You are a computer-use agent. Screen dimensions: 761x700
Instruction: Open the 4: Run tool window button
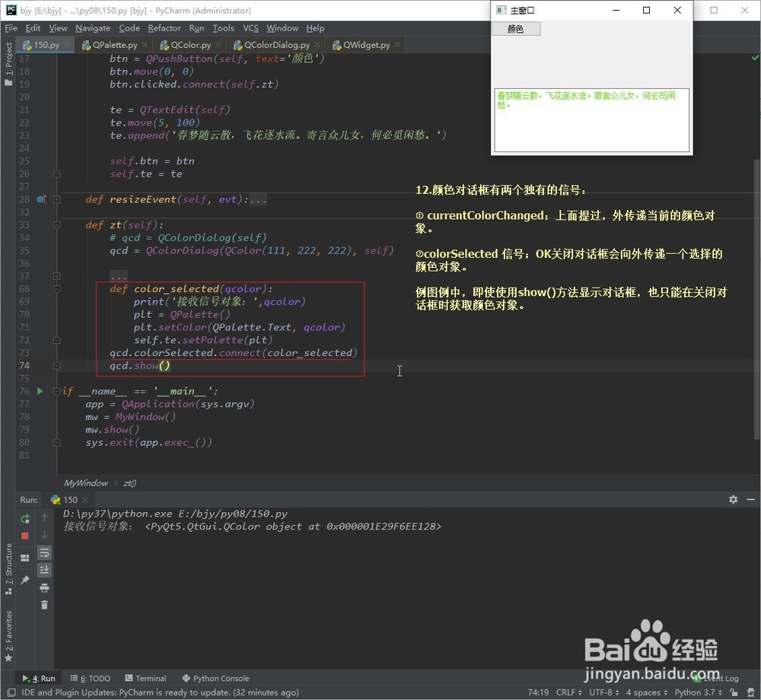(x=39, y=678)
